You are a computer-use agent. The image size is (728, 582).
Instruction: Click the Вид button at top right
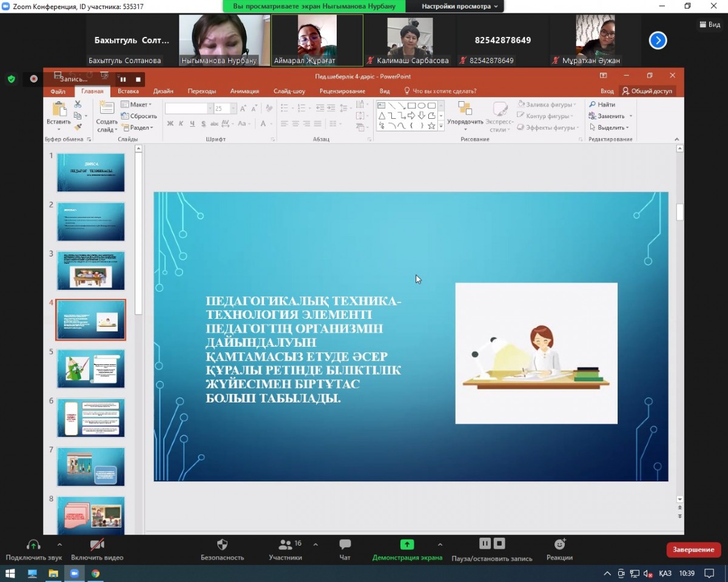point(709,24)
